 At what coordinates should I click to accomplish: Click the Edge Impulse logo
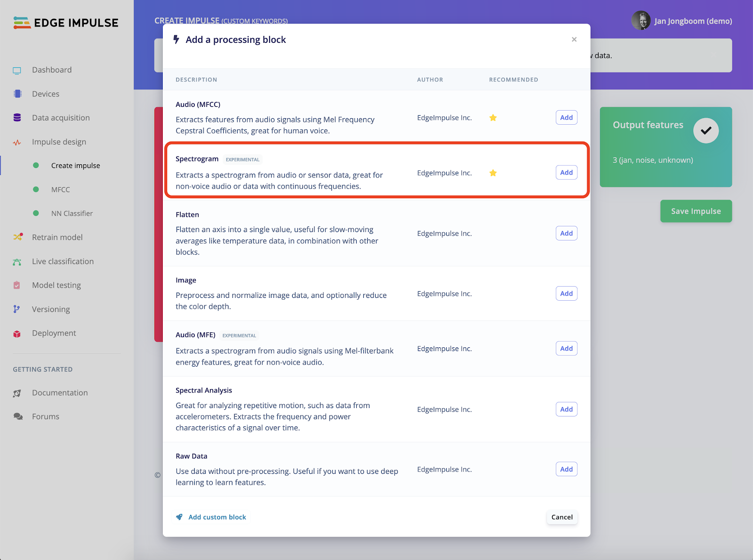(66, 23)
